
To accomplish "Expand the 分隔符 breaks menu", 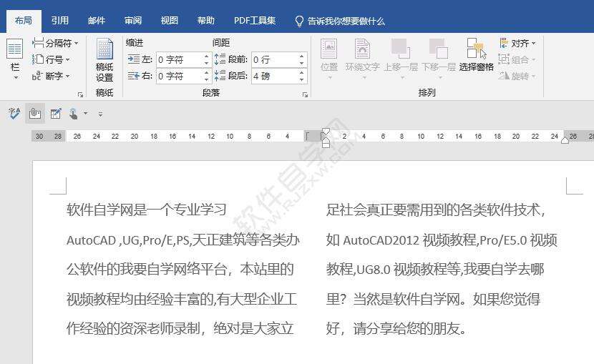I will point(55,43).
